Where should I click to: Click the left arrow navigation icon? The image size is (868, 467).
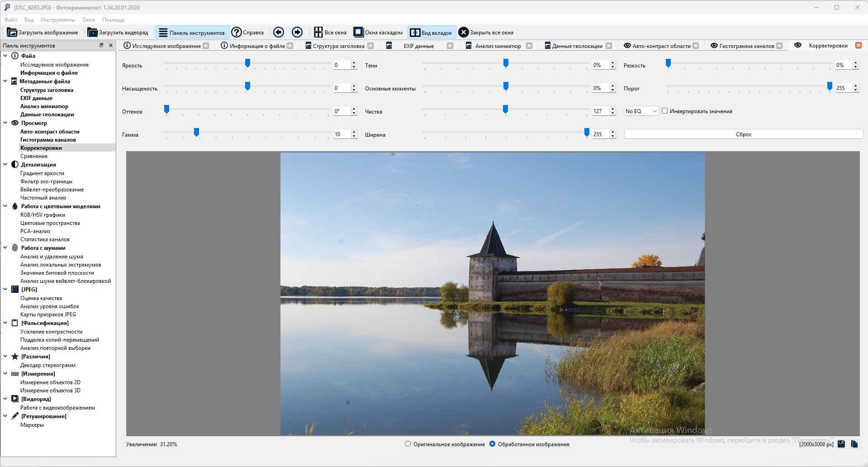(x=279, y=32)
